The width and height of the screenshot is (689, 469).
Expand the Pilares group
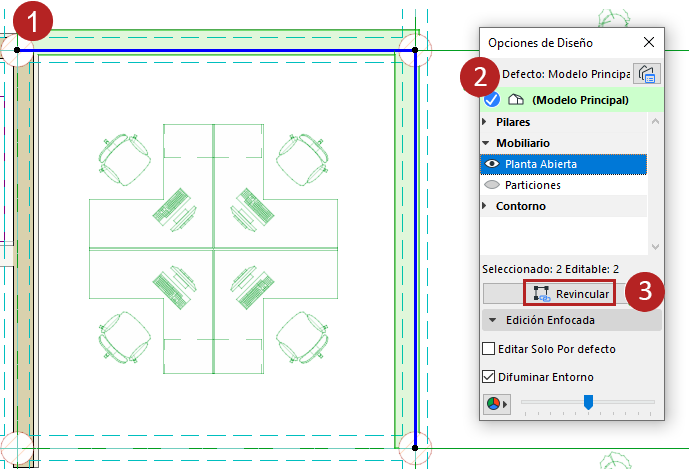485,122
